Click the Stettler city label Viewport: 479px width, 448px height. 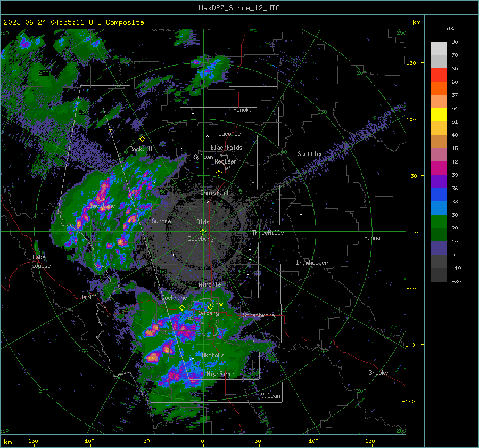pyautogui.click(x=310, y=154)
